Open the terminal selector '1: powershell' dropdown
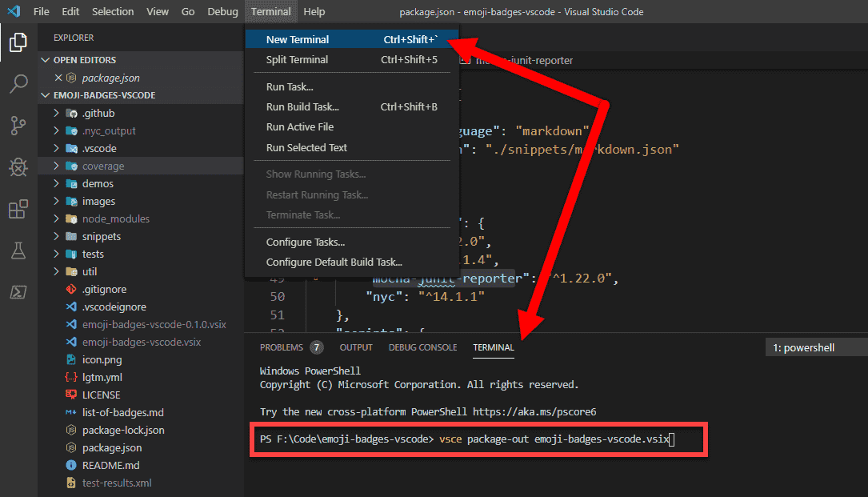The height and width of the screenshot is (497, 868). point(817,347)
